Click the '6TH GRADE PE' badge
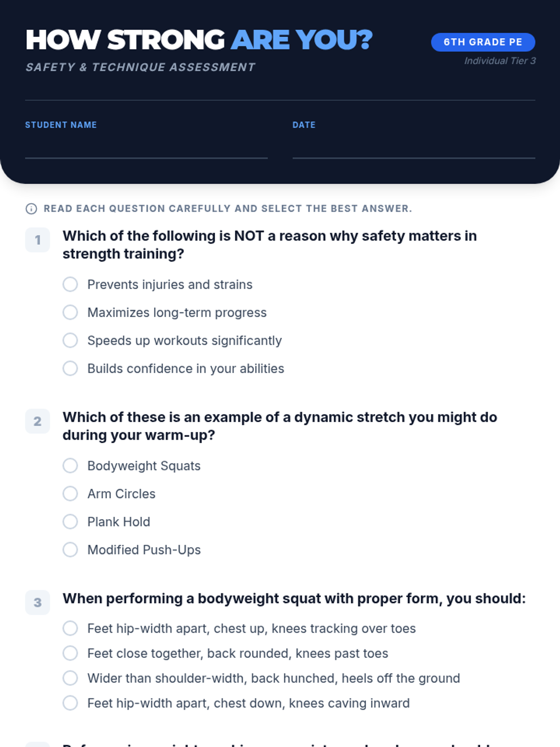 [483, 42]
